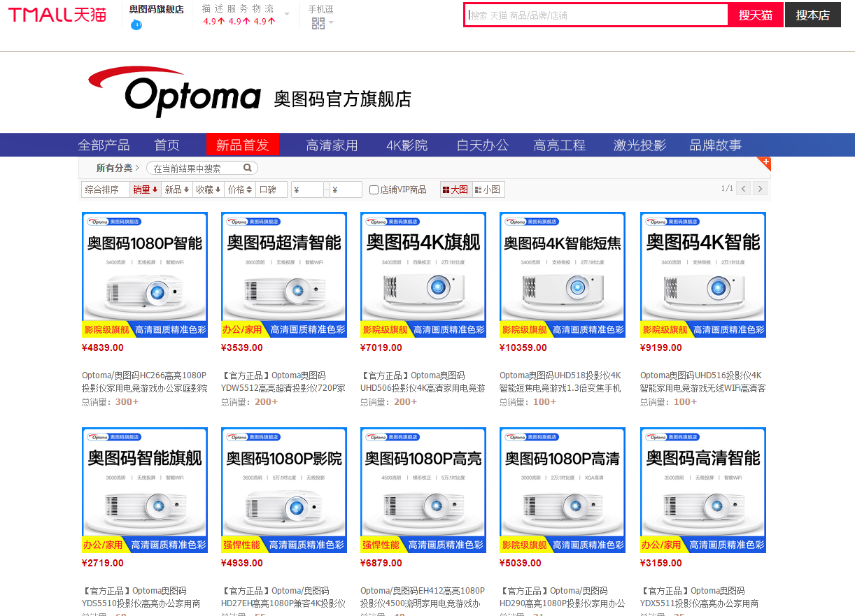Open the HC266 高亮1080P product title link

tap(145, 382)
